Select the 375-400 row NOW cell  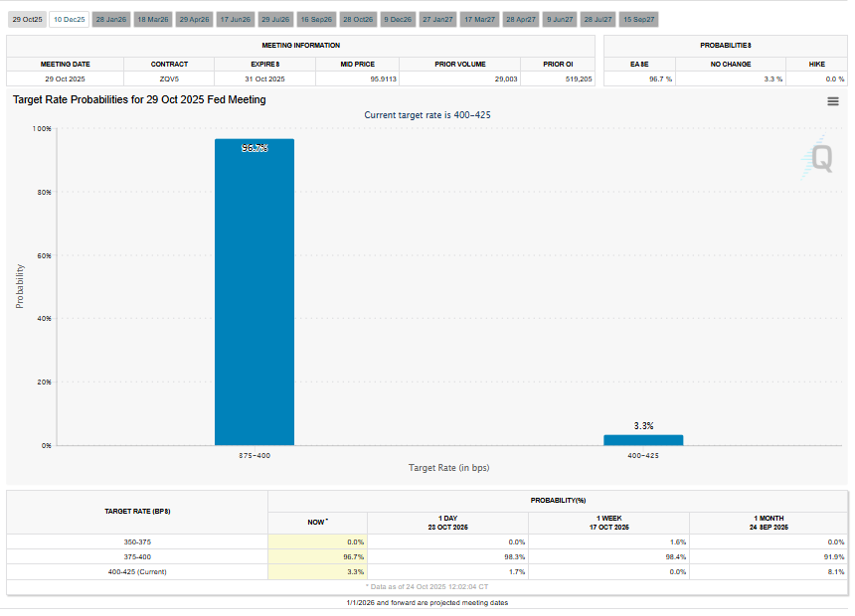(x=317, y=557)
